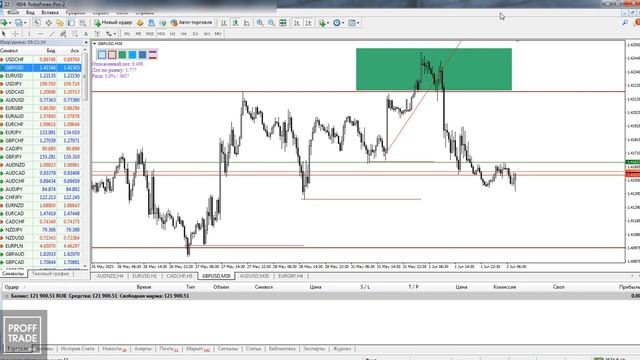640x360 pixels.
Task: Select the crosshair tool
Action: [x=15, y=33]
